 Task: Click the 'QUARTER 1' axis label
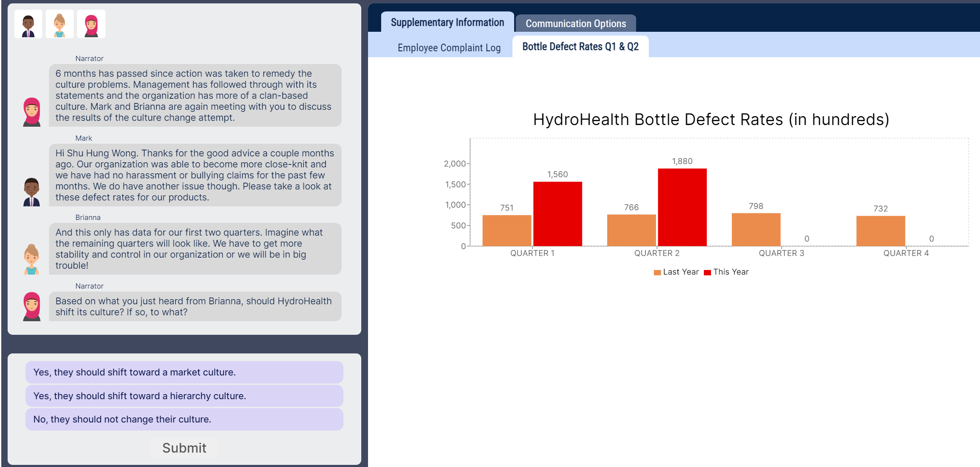[532, 253]
